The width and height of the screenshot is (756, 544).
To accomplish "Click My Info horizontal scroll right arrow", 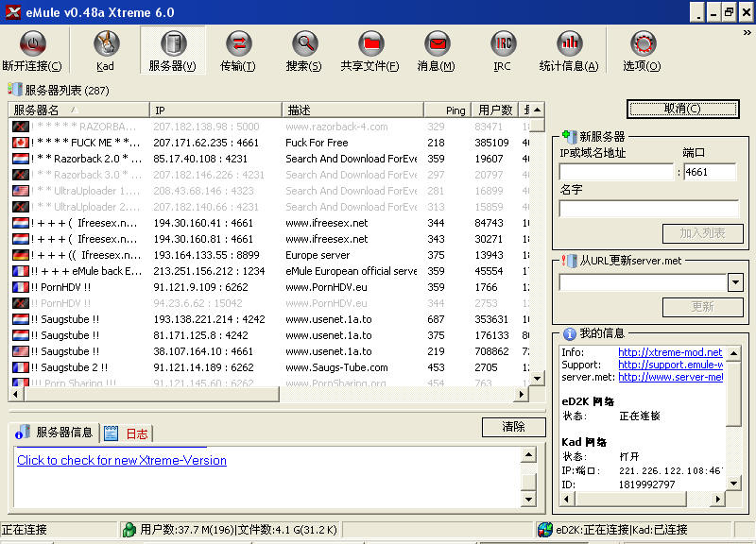I will pos(718,500).
